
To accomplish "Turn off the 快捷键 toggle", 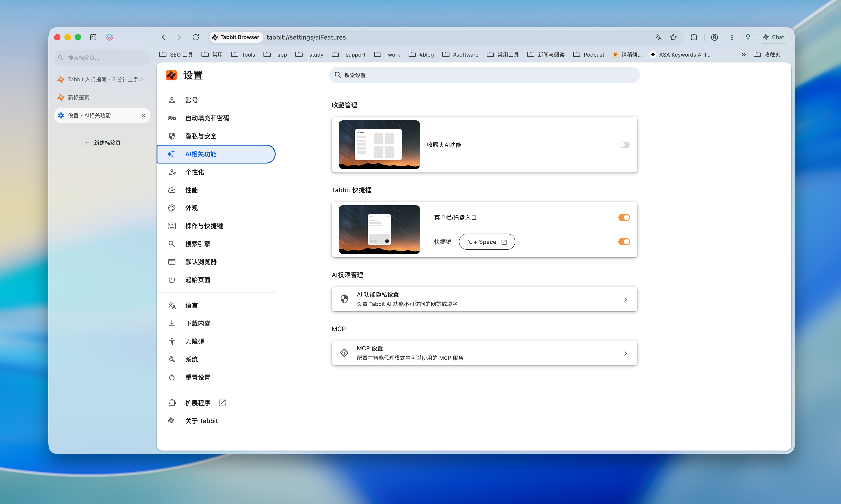I will point(624,242).
